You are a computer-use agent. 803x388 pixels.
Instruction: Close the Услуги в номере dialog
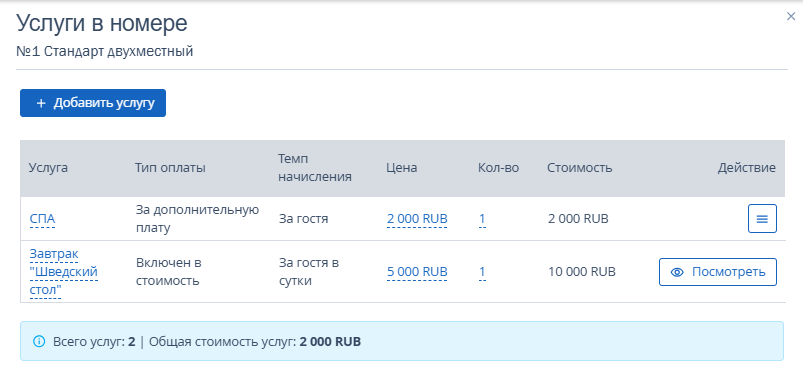coord(791,16)
